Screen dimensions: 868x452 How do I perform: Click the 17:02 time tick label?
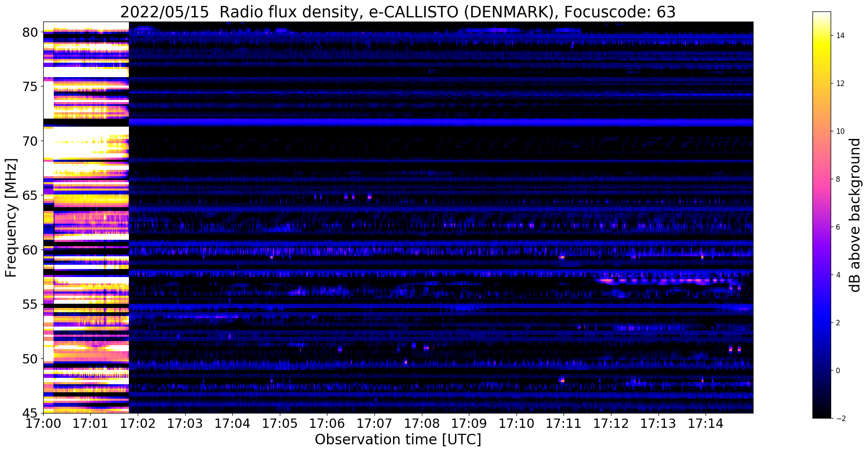(138, 424)
